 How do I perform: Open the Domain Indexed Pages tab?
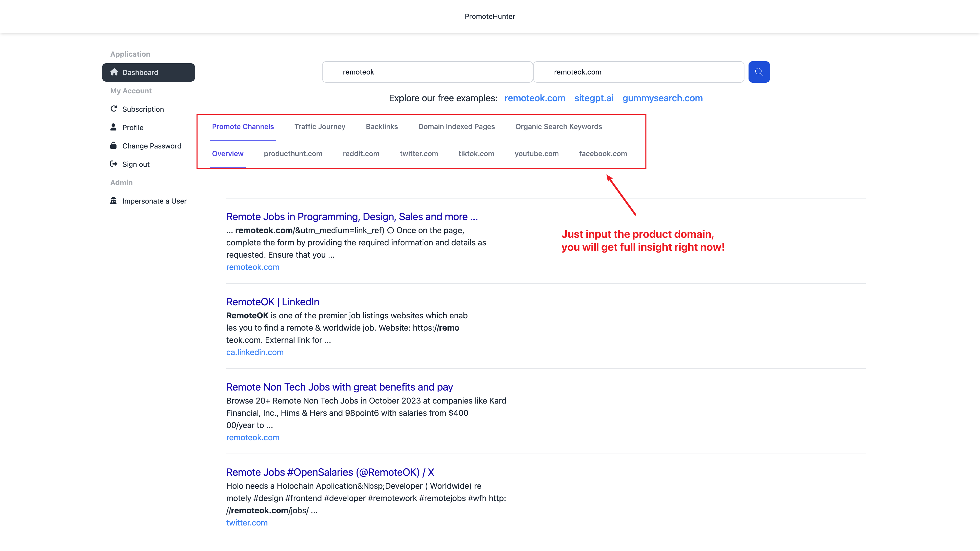(x=456, y=127)
